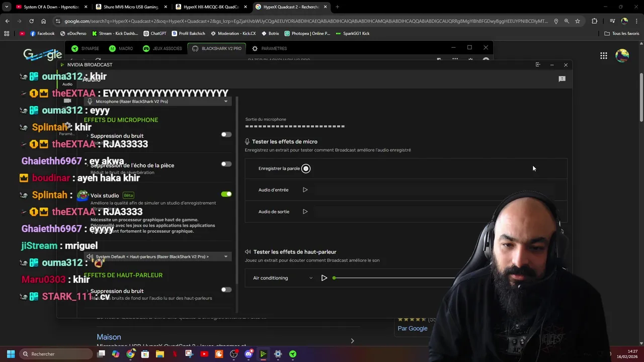Open Stream - Kick Dashboard bookmark

coord(114,34)
